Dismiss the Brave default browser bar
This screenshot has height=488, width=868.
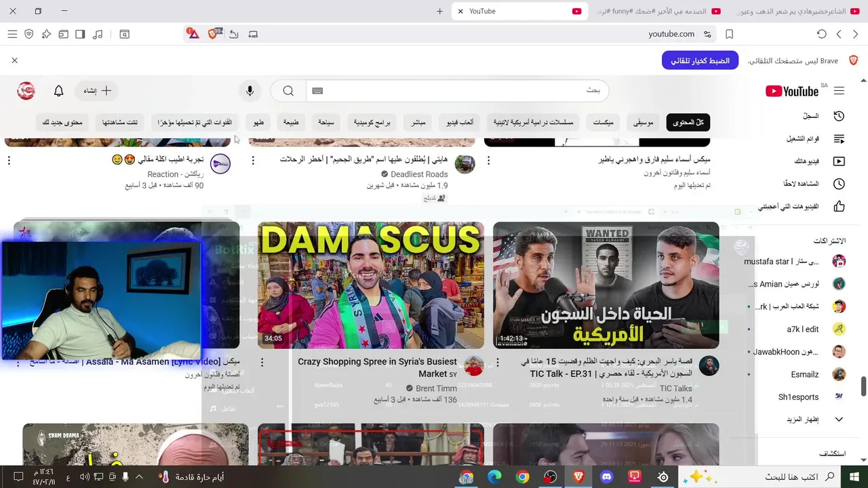tap(14, 60)
